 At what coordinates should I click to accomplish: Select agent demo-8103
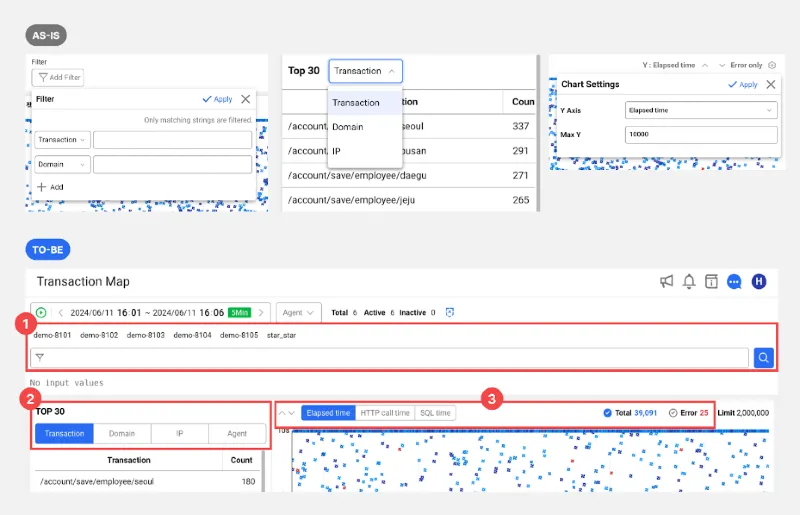point(145,335)
